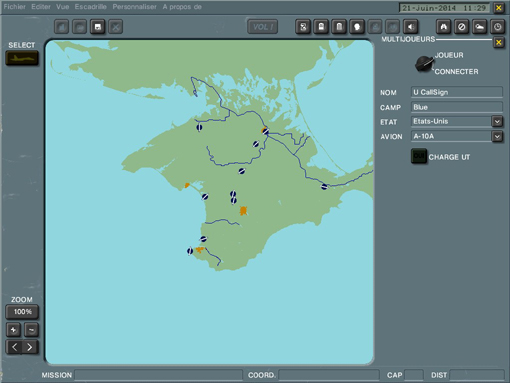Click the CAP heading readout field
Viewport: 510px width, 383px height.
click(x=414, y=375)
